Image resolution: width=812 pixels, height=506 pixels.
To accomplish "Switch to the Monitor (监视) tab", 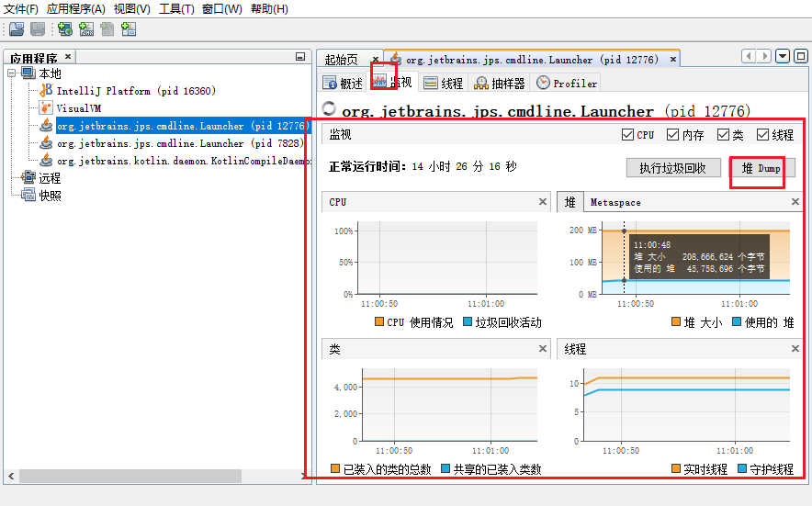I will (392, 82).
